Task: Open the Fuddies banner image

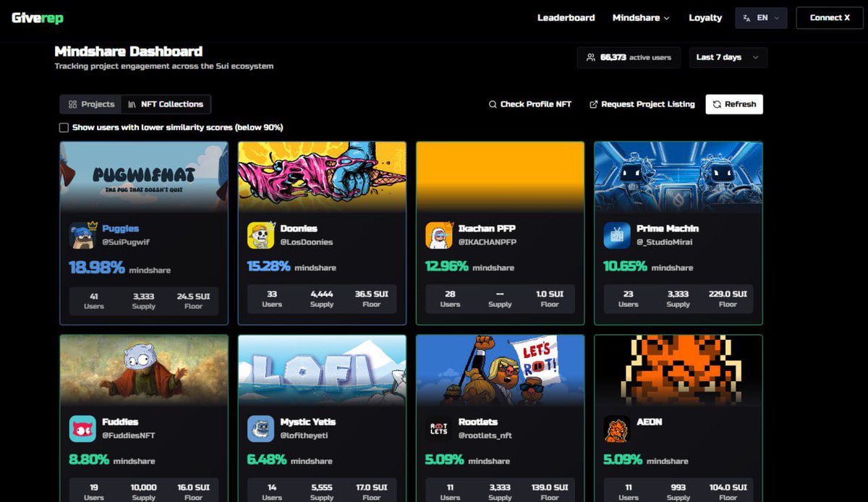Action: (x=144, y=370)
